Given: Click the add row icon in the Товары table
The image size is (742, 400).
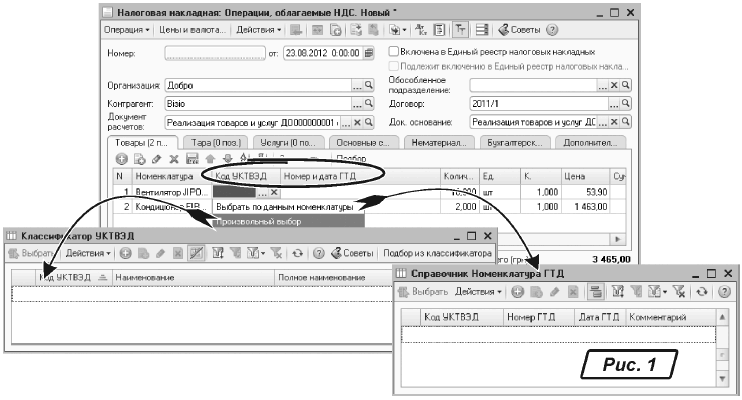Looking at the screenshot, I should pyautogui.click(x=122, y=158).
